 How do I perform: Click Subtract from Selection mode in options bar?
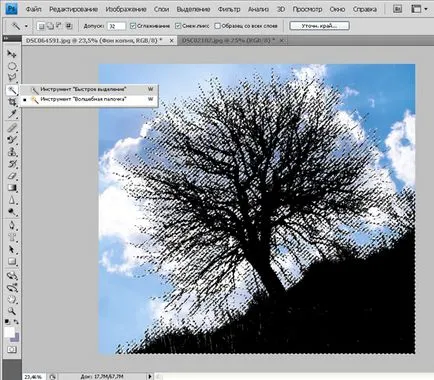59,26
